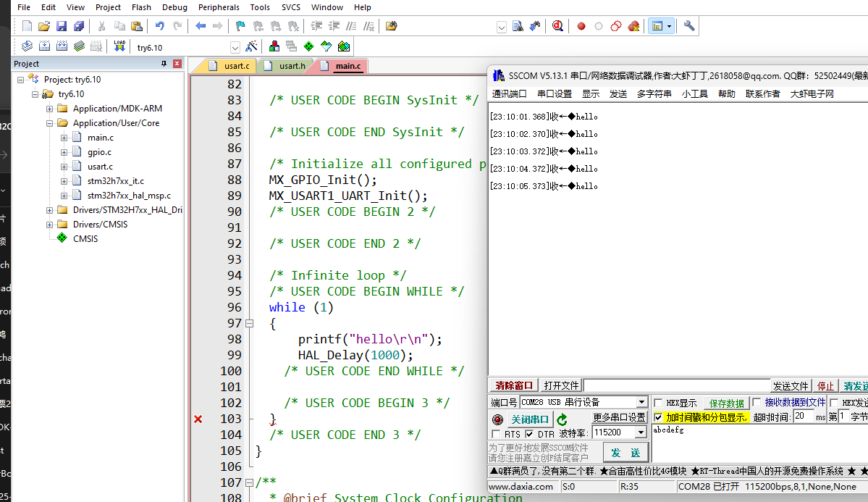Click the 打开文件 button
The width and height of the screenshot is (868, 502).
561,385
